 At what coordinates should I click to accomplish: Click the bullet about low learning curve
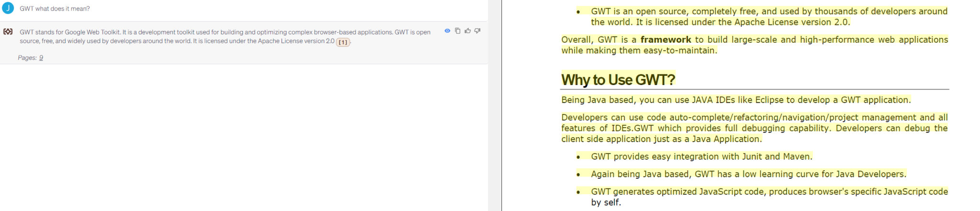pos(748,174)
